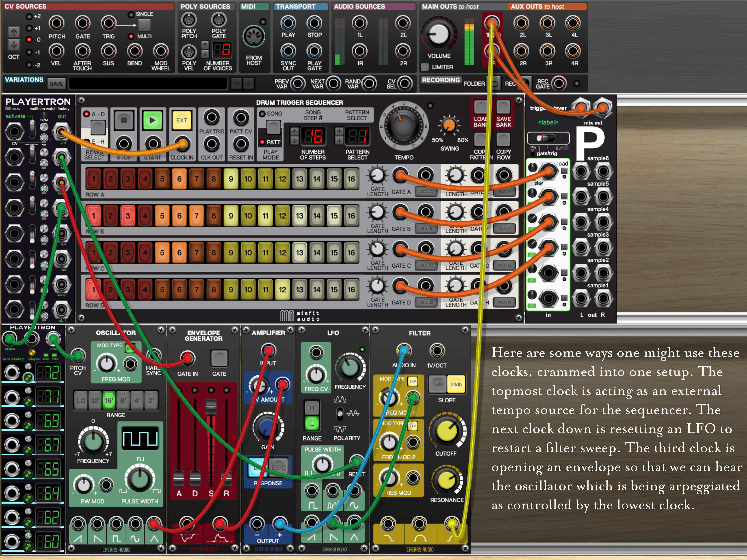The image size is (747, 560).
Task: Increase number of steps with up arrow
Action: 294,131
